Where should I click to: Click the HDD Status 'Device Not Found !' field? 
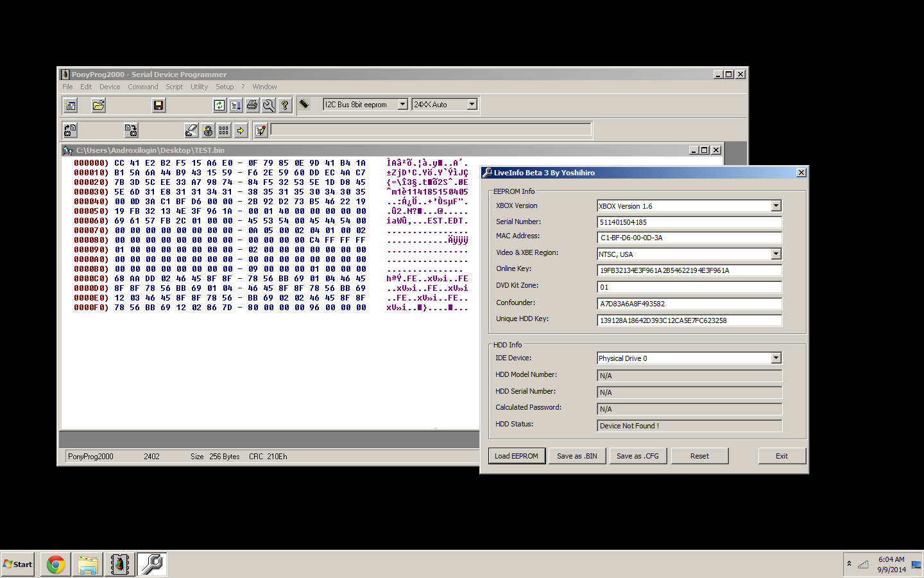click(x=690, y=426)
